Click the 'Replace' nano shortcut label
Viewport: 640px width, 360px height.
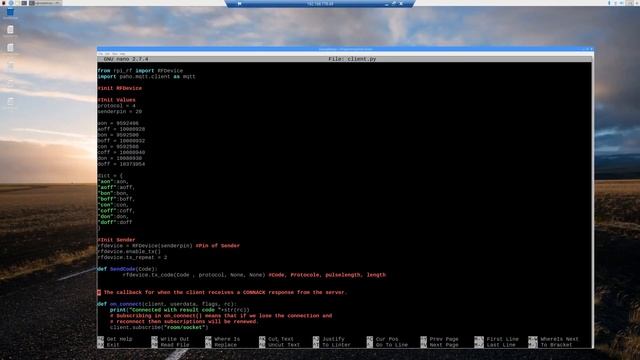click(225, 345)
